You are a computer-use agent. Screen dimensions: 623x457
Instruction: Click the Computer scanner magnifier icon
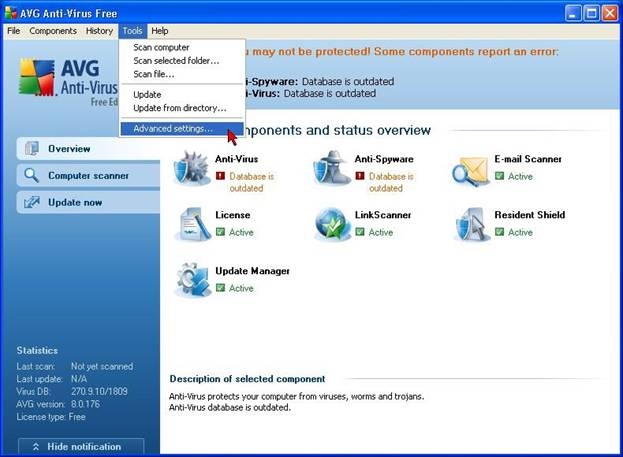tap(31, 175)
